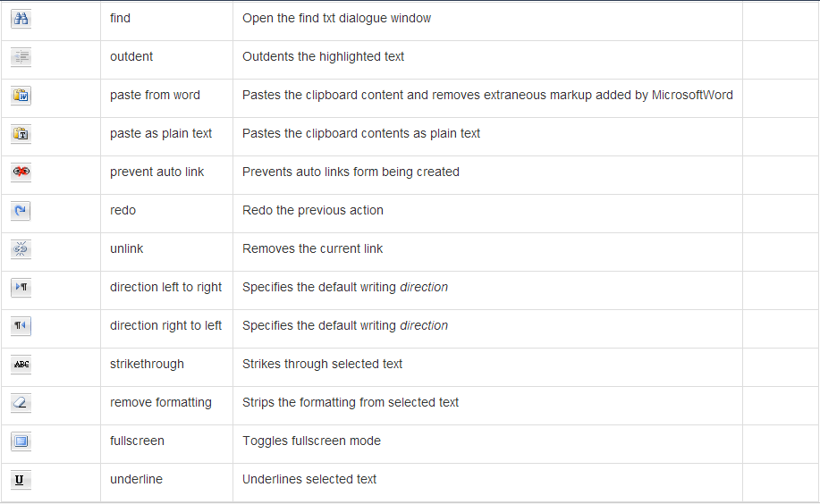Toggle the fullscreen mode icon
The height and width of the screenshot is (504, 820).
pyautogui.click(x=21, y=441)
